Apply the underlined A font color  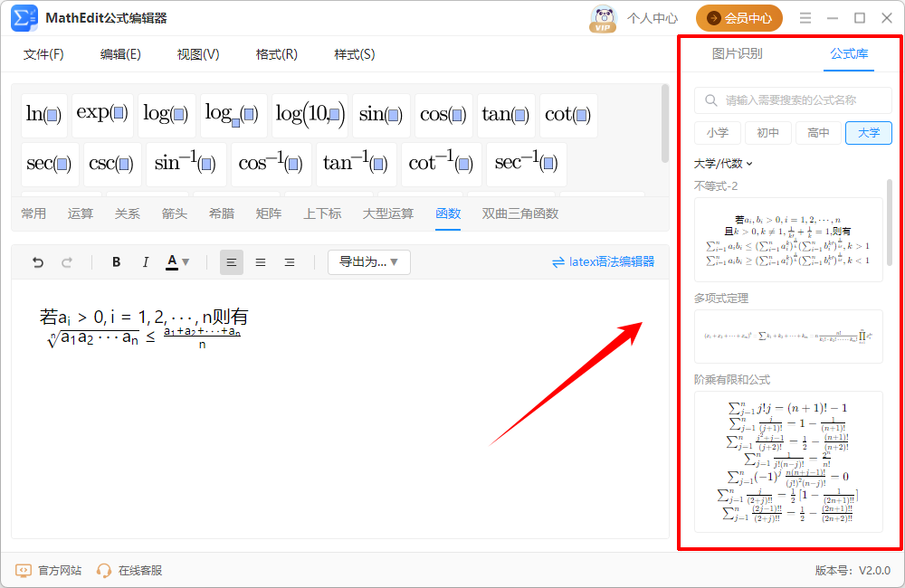click(172, 262)
